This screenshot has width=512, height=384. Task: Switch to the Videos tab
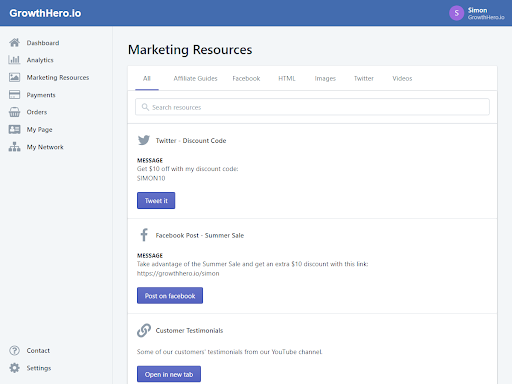(402, 78)
